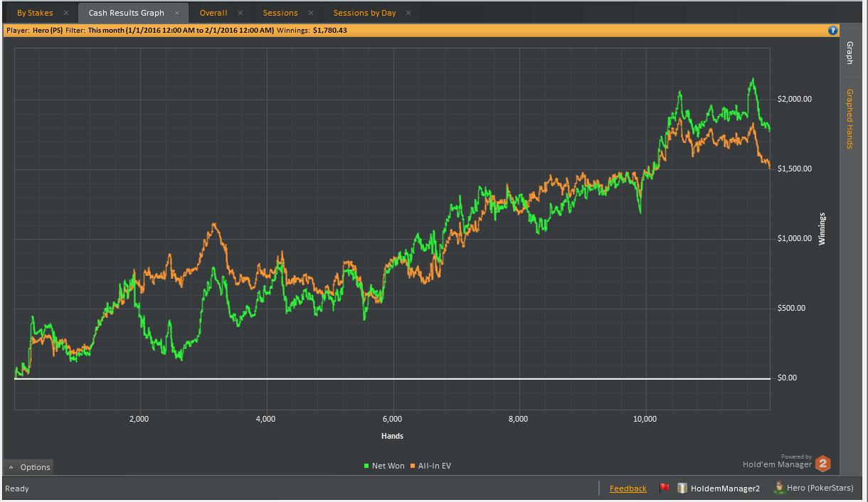The image size is (868, 502).
Task: Click the Winnings axis title
Action: point(822,229)
